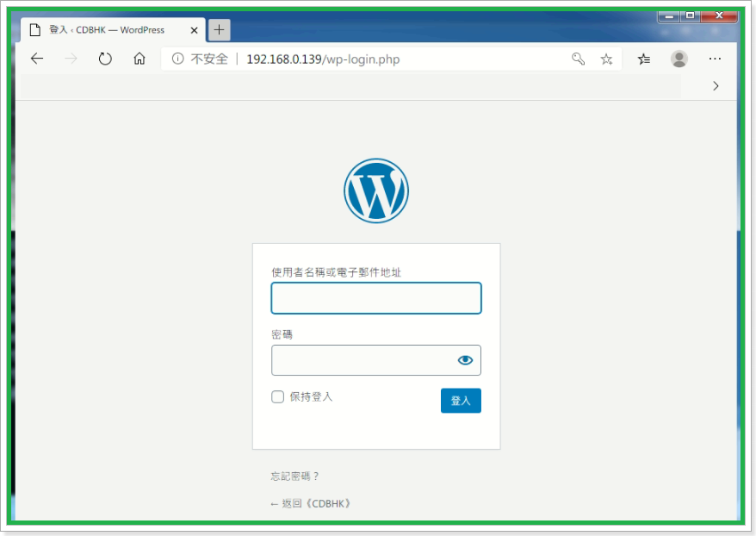Screen dimensions: 756x536
Task: Follow the 返回《CDBHK》 link
Action: [311, 503]
